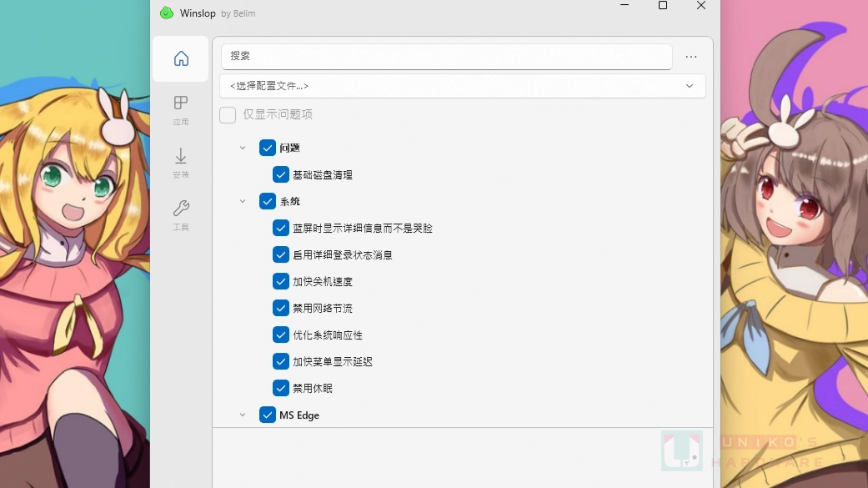The width and height of the screenshot is (868, 488).
Task: Minimize the Winslop window
Action: [625, 5]
